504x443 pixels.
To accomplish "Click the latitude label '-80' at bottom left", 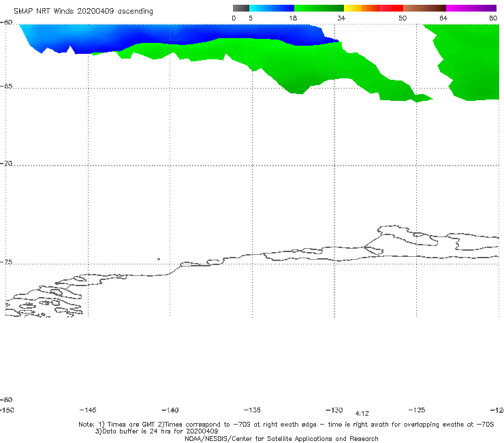I will coord(6,399).
